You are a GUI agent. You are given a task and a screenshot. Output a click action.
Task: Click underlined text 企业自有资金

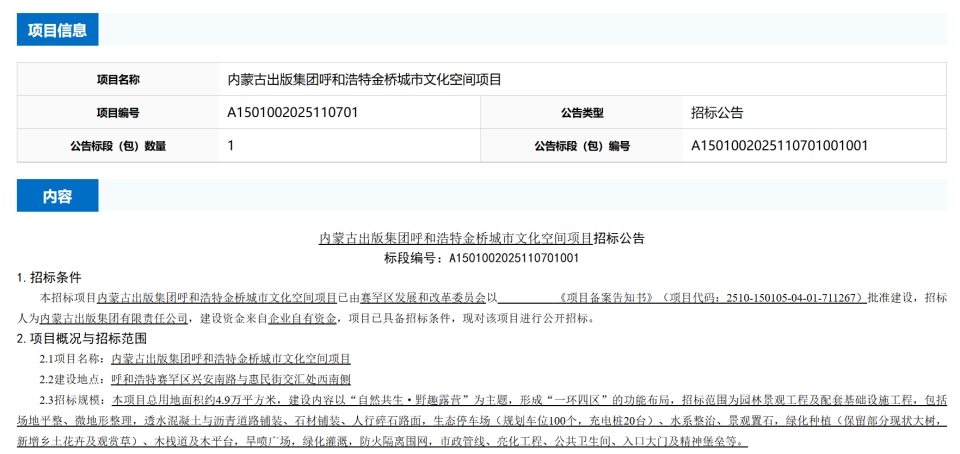coord(302,319)
